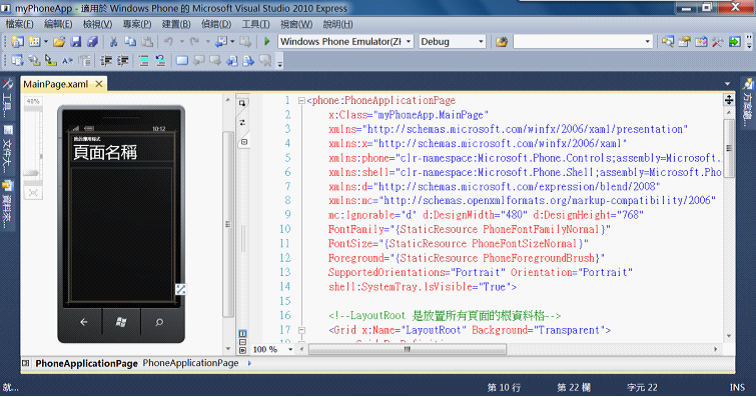Open the 100 % editor zoom dropdown
756x397 pixels.
[290, 349]
